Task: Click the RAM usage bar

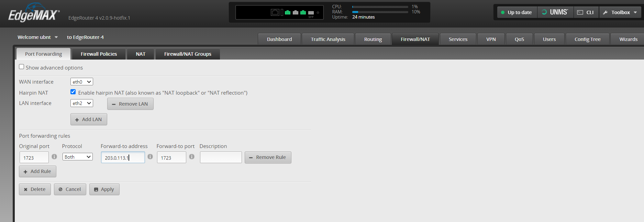Action: (380, 12)
